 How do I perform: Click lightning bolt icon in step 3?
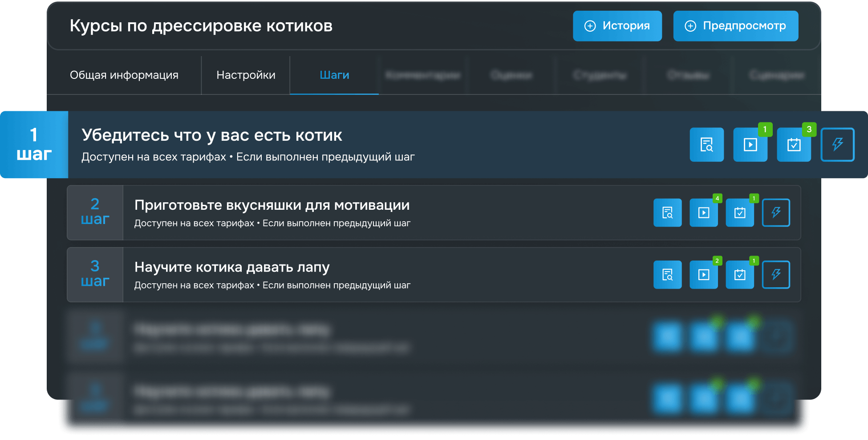(776, 275)
